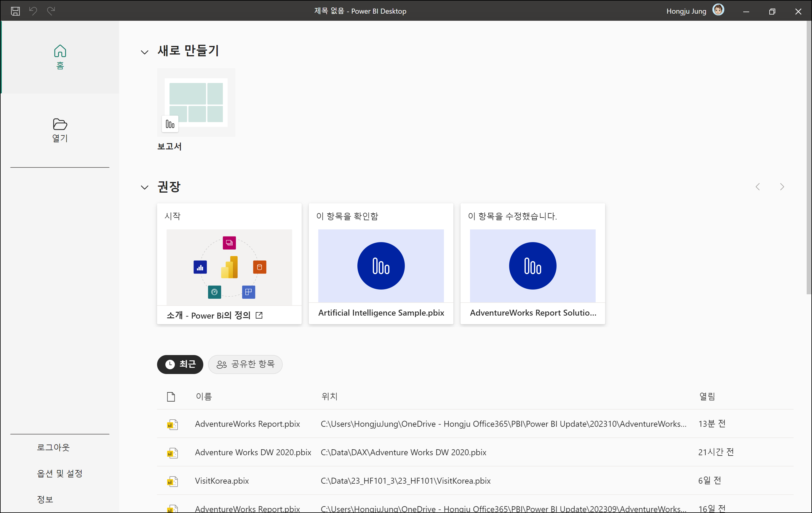Click the Redo arrow icon

click(51, 11)
